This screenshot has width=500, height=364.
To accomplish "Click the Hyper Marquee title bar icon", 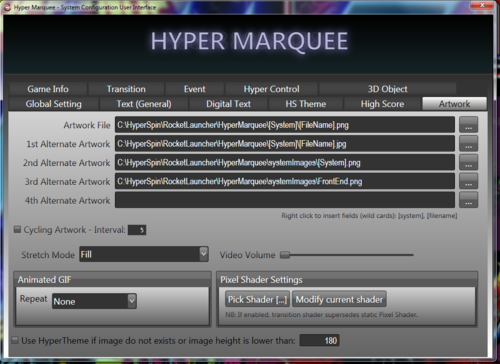I will coord(7,7).
